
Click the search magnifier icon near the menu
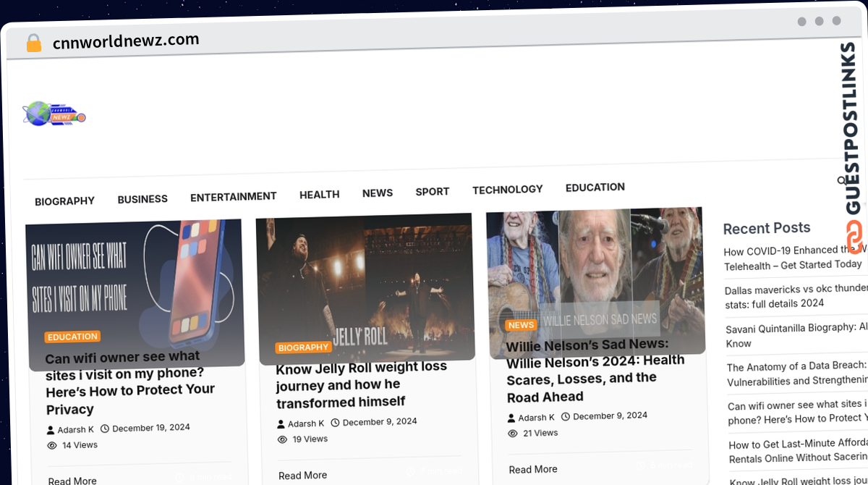(x=842, y=180)
